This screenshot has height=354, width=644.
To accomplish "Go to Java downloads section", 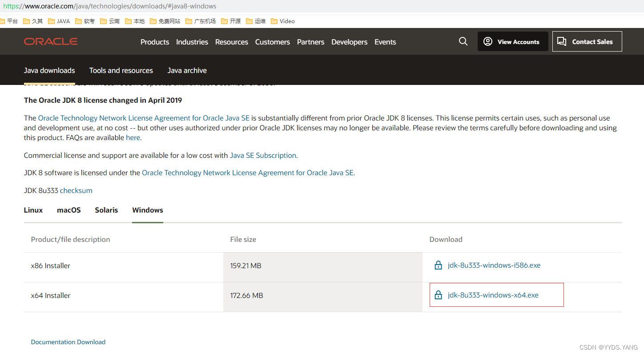I will pyautogui.click(x=49, y=70).
